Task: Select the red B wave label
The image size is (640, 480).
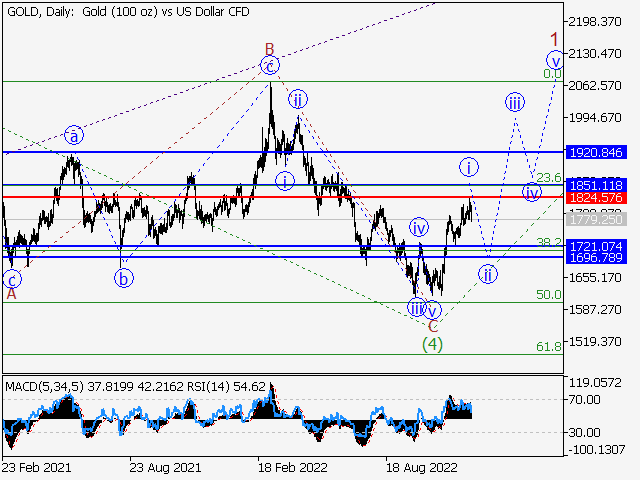Action: (x=269, y=49)
